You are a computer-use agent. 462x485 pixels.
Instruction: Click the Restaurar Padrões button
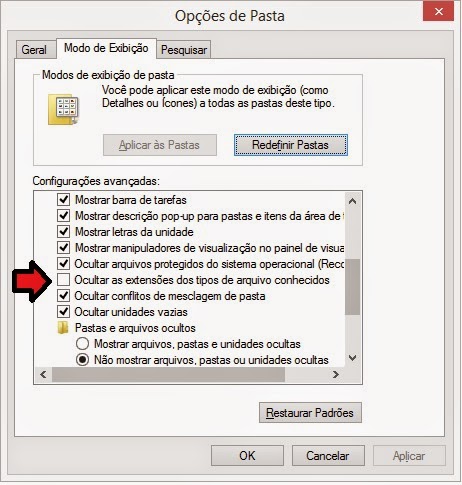point(310,413)
